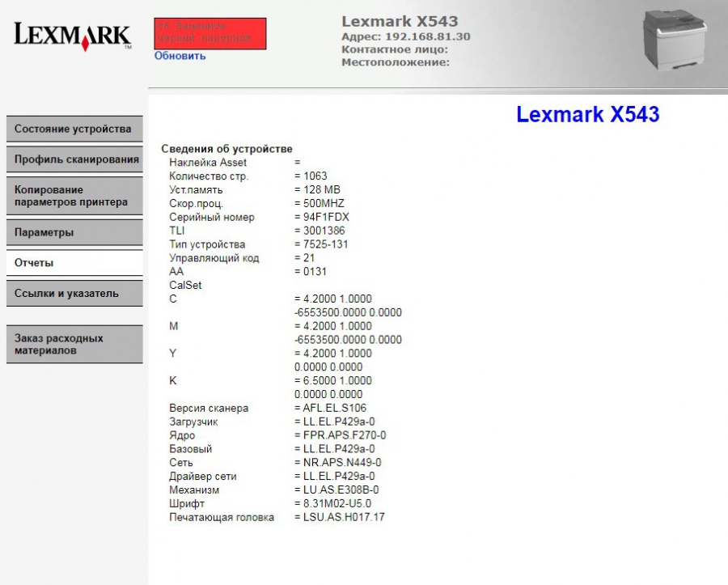Viewport: 728px width, 585px height.
Task: Open Состояние устройства from the sidebar
Action: (74, 128)
